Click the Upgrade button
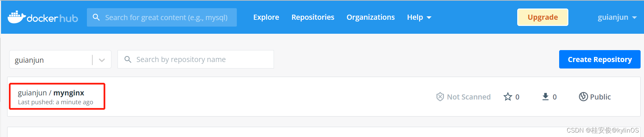The height and width of the screenshot is (137, 644). [x=543, y=17]
